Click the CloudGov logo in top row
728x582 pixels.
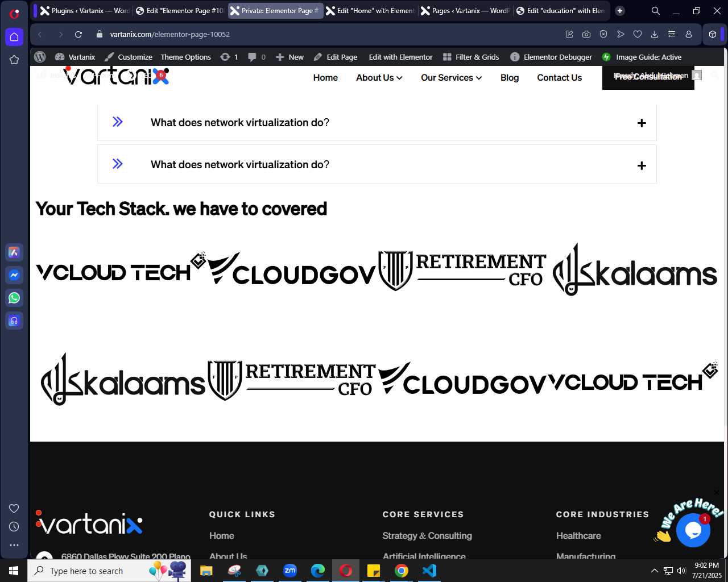tap(291, 268)
